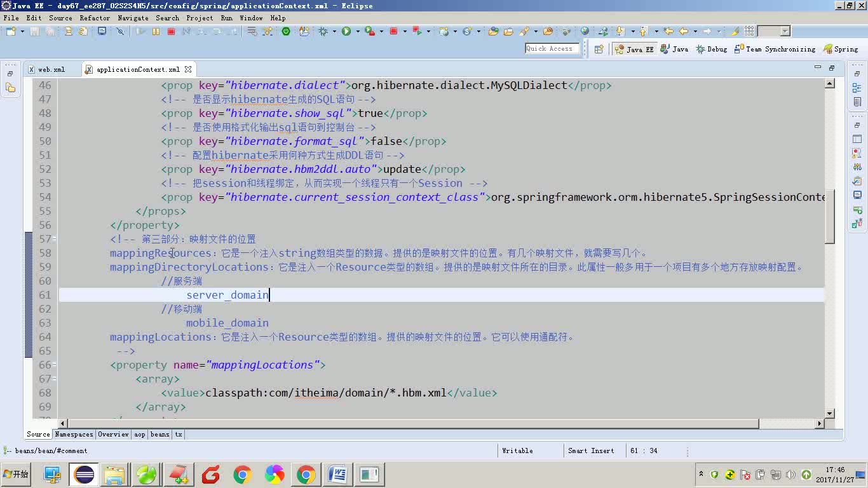Click the Terminate red square icon
This screenshot has width=868, height=488.
click(x=171, y=31)
